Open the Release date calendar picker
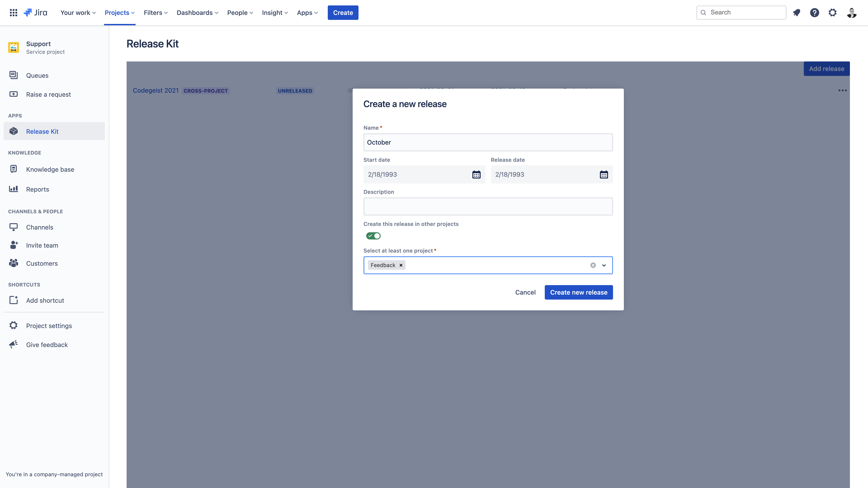 tap(604, 174)
